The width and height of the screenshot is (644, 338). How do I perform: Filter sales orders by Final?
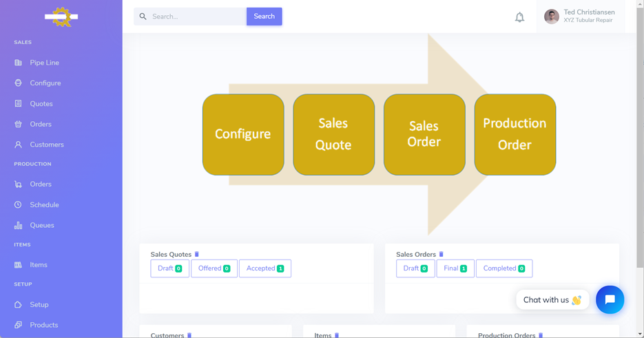455,268
